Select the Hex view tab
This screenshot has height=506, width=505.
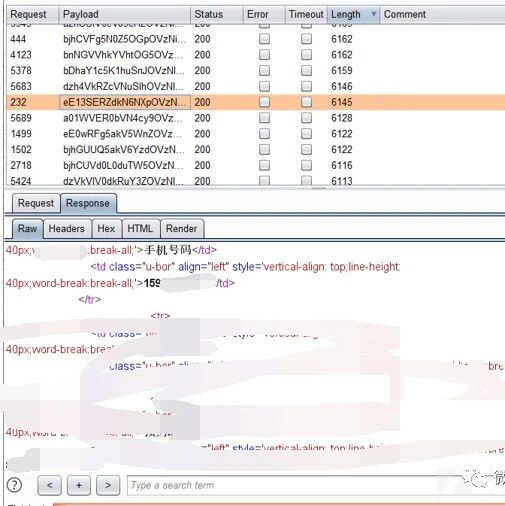pyautogui.click(x=106, y=229)
